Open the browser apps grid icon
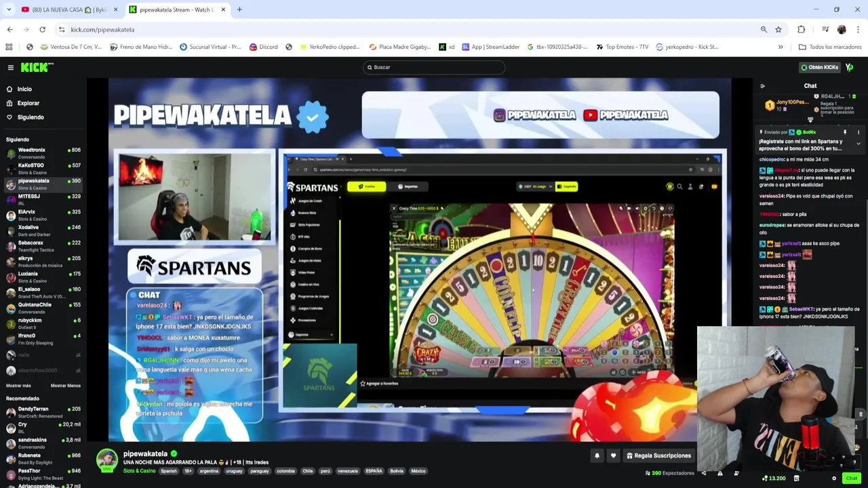This screenshot has height=488, width=868. (x=9, y=47)
